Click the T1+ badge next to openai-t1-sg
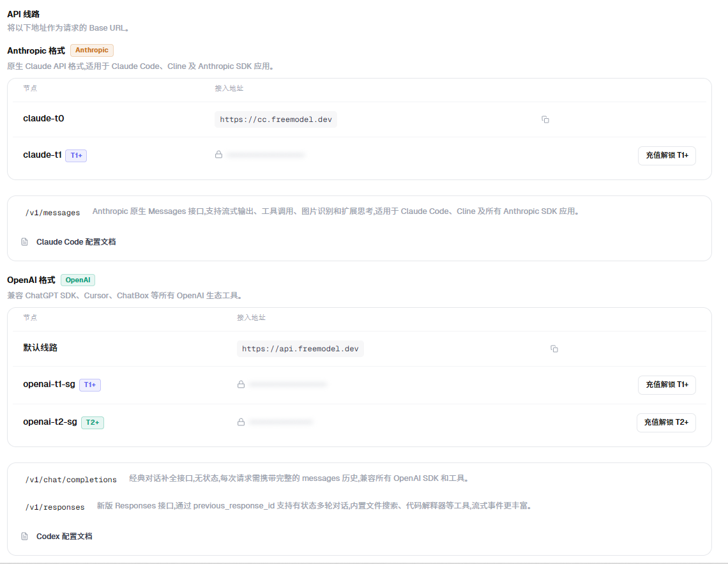 coord(90,385)
